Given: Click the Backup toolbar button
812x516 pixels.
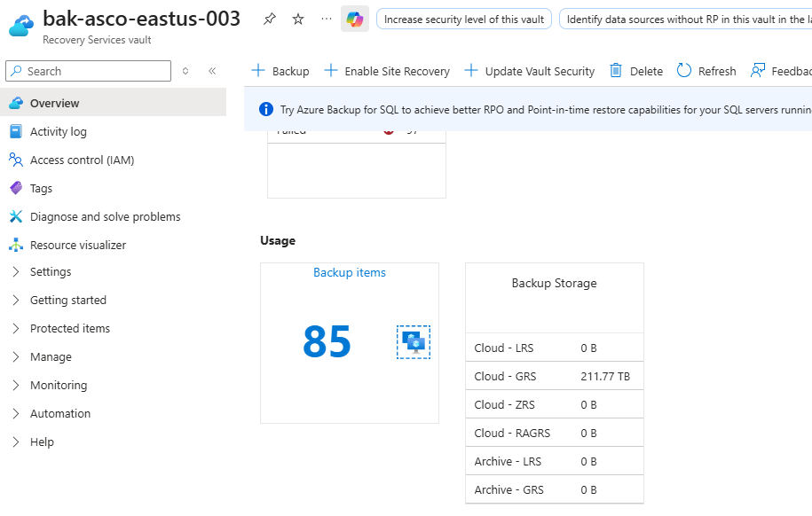Looking at the screenshot, I should click(280, 71).
